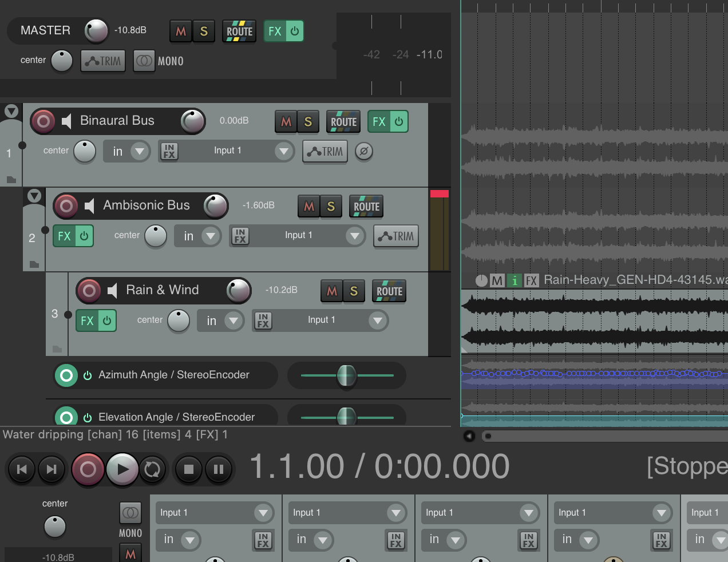This screenshot has width=728, height=562.
Task: Bypass the Master FX power button
Action: click(295, 31)
